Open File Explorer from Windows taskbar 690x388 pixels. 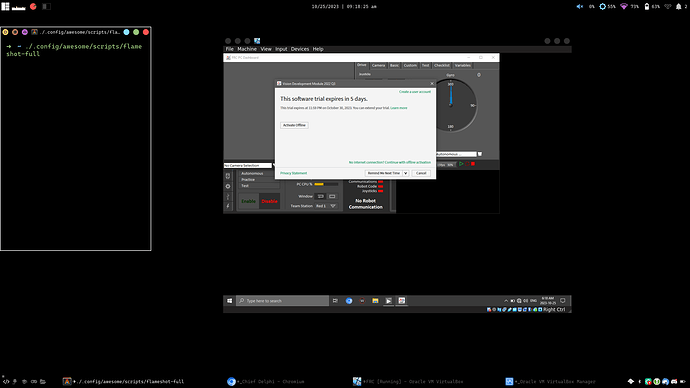pos(375,301)
